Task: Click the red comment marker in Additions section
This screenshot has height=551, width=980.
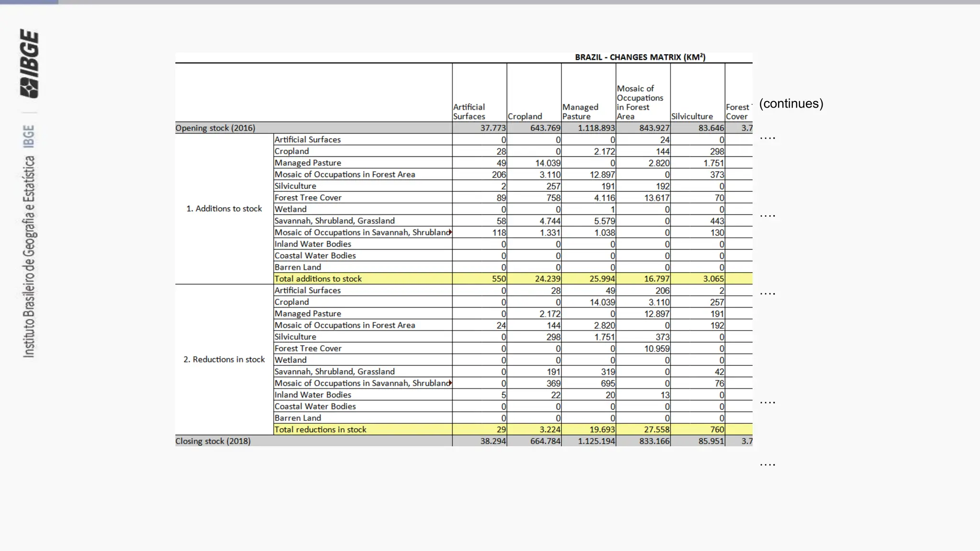Action: [450, 232]
